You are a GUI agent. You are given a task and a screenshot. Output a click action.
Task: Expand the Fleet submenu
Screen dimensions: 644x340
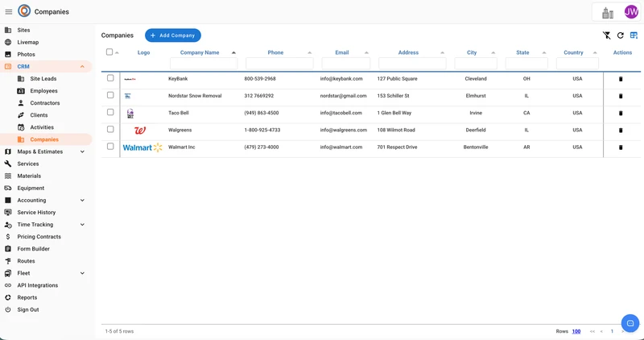pos(82,273)
